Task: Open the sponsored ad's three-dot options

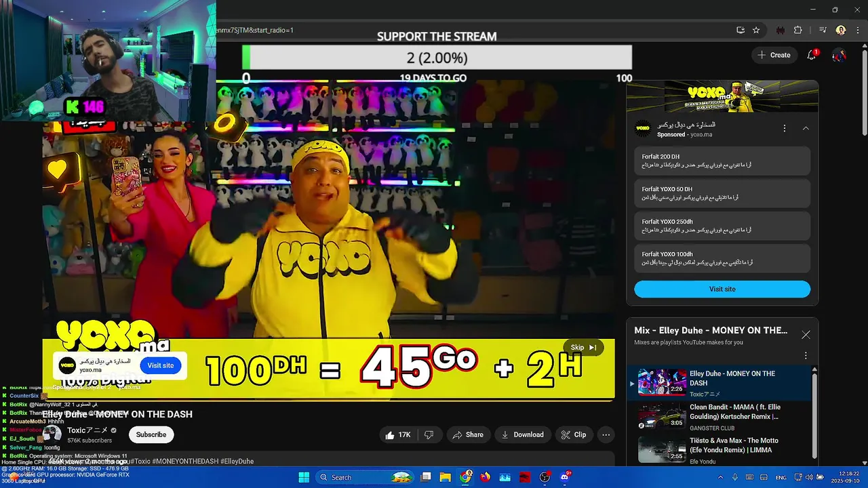Action: pos(785,128)
